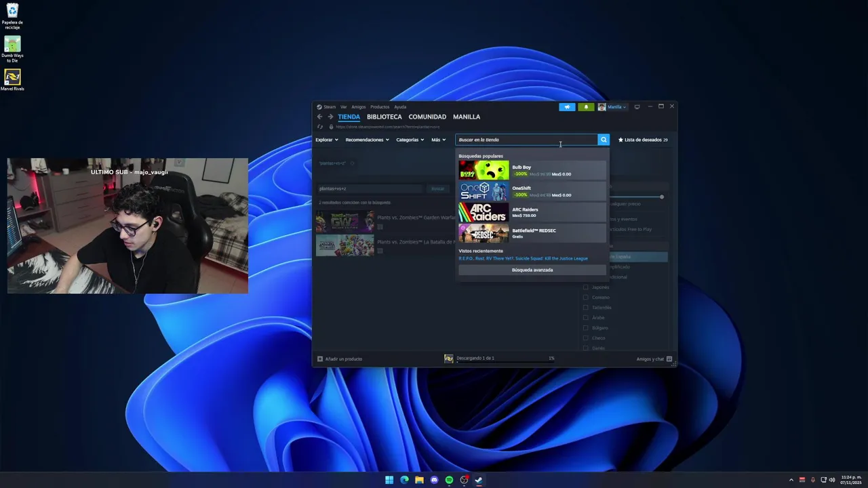Open the MANILLA profile tab
Viewport: 868px width, 488px height.
pos(467,117)
